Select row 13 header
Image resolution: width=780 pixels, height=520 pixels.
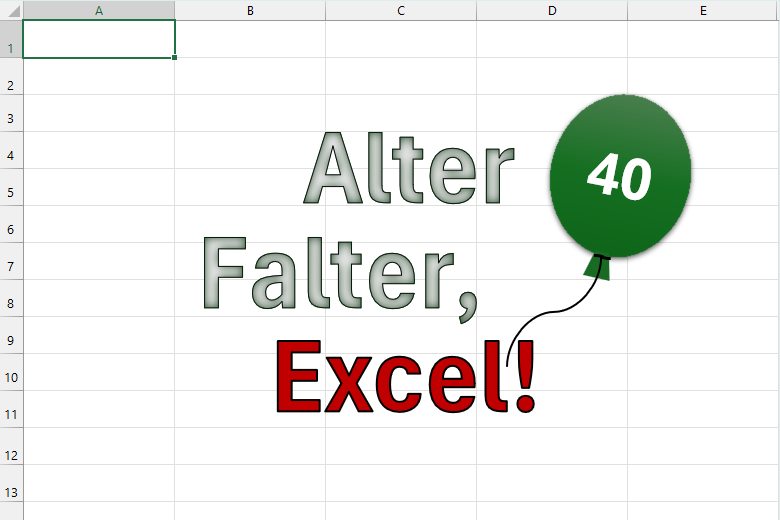click(11, 483)
